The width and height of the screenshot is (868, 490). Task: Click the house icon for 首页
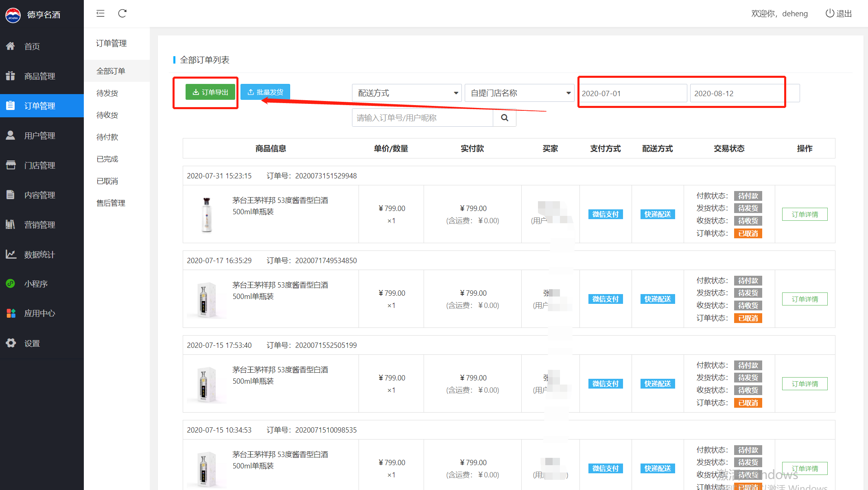point(11,46)
